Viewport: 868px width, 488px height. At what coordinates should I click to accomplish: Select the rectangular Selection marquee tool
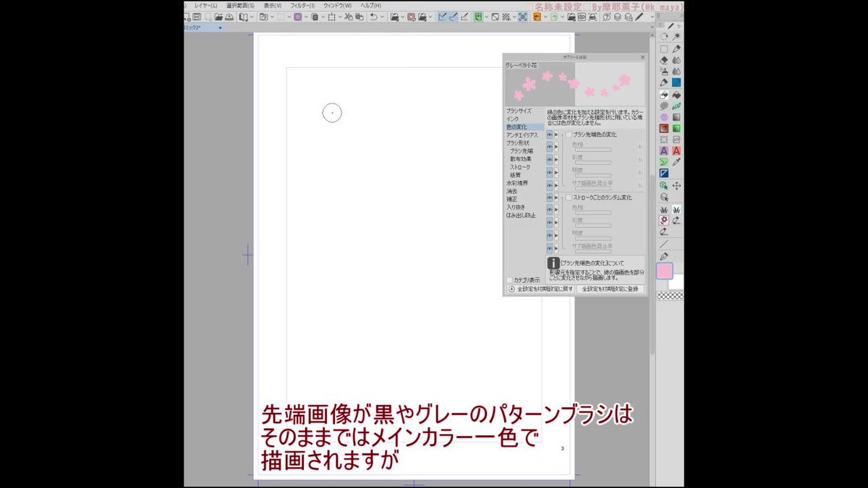(664, 50)
